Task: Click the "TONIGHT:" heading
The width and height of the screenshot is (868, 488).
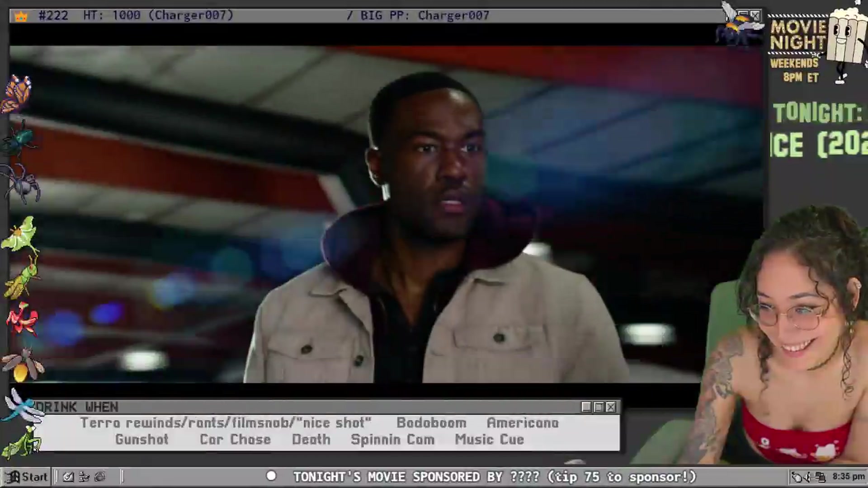Action: click(817, 113)
